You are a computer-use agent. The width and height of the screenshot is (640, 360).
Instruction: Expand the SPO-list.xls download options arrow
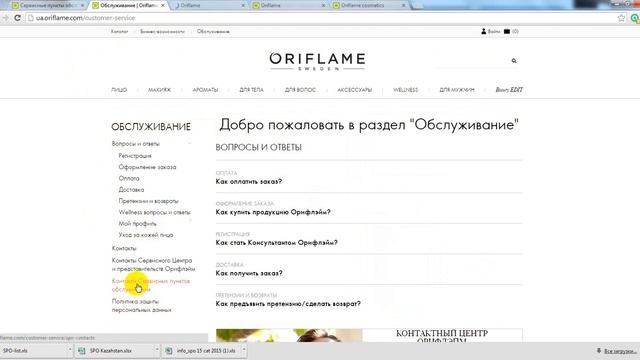[x=70, y=350]
